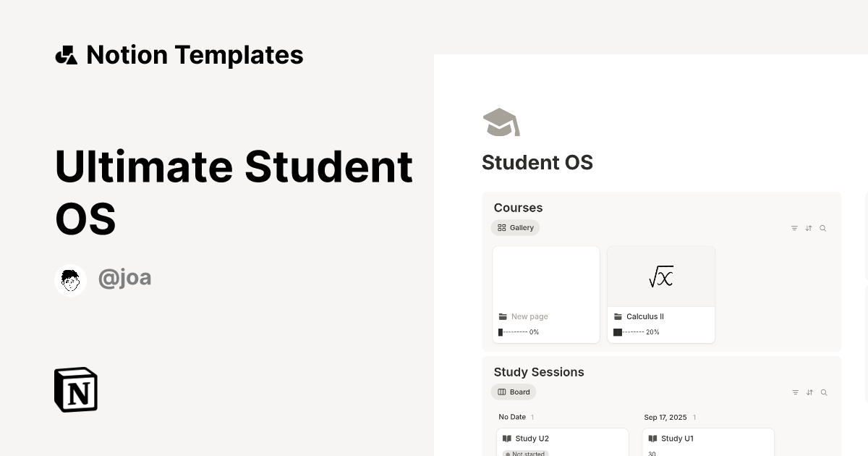Open filter options in the Courses gallery

tap(794, 228)
